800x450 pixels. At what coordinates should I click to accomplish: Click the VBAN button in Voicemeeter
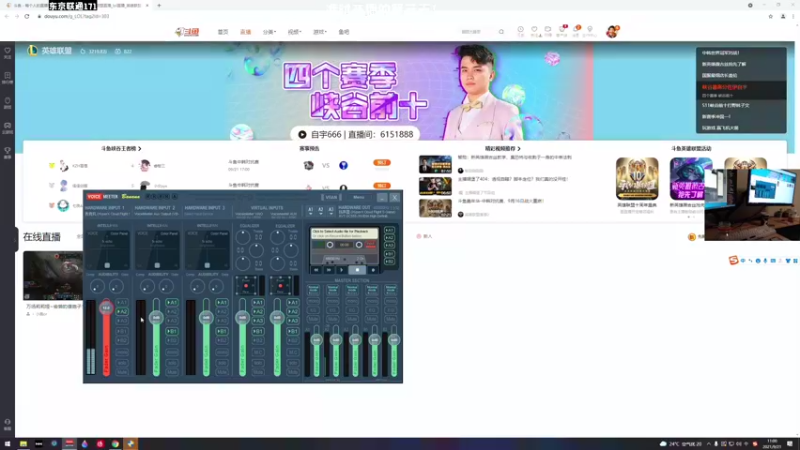click(x=331, y=197)
